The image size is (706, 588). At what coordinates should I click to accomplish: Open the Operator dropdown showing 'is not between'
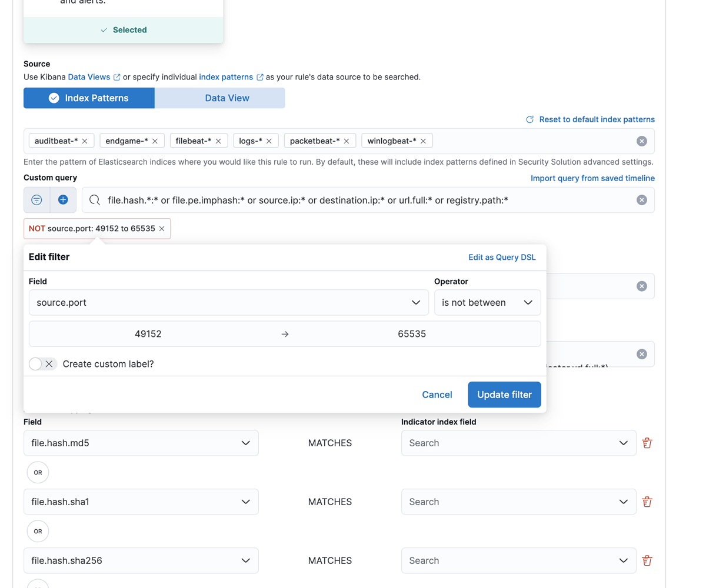pyautogui.click(x=488, y=302)
